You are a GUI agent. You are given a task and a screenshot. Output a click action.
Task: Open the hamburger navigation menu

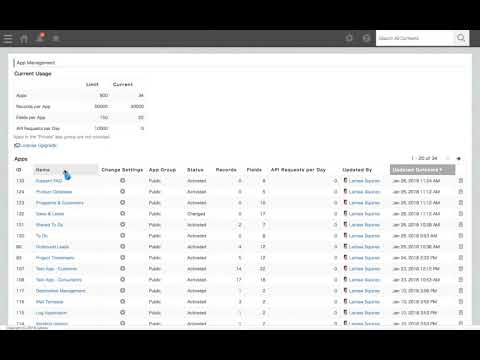pos(8,38)
